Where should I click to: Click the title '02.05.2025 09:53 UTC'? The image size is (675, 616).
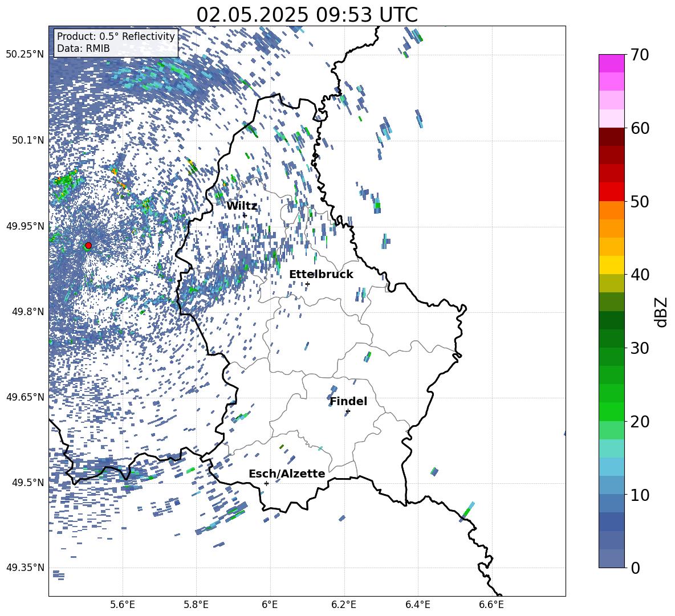click(307, 15)
